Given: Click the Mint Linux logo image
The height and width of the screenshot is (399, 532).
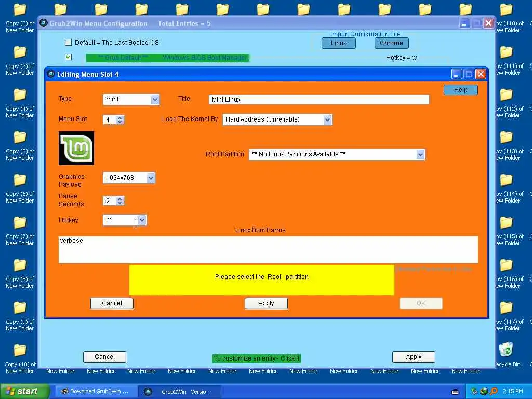Looking at the screenshot, I should click(76, 148).
